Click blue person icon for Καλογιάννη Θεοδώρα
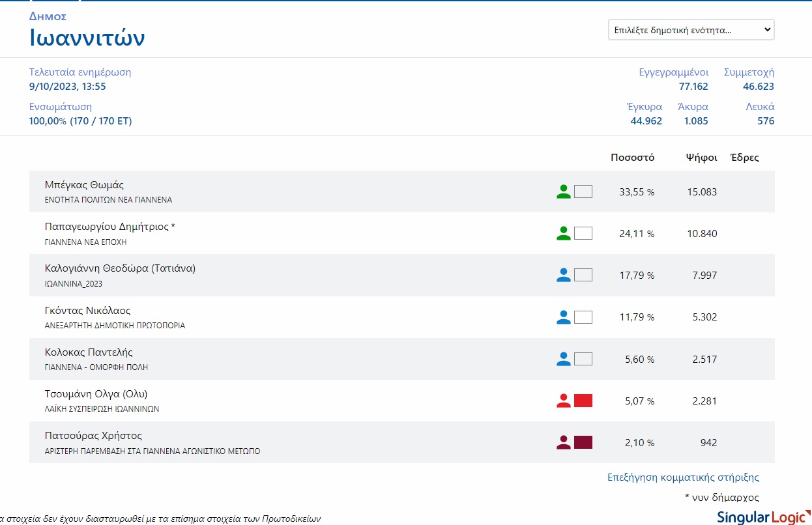 tap(564, 275)
